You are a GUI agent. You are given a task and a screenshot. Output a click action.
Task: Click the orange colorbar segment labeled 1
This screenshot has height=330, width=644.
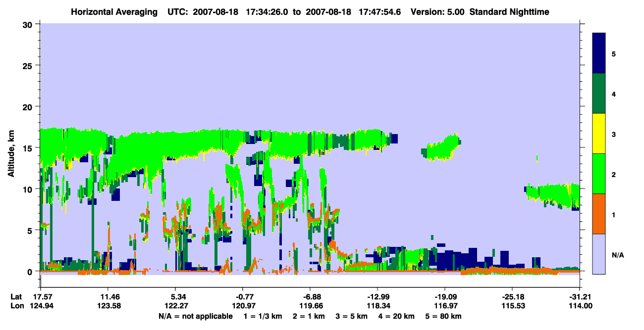point(599,214)
